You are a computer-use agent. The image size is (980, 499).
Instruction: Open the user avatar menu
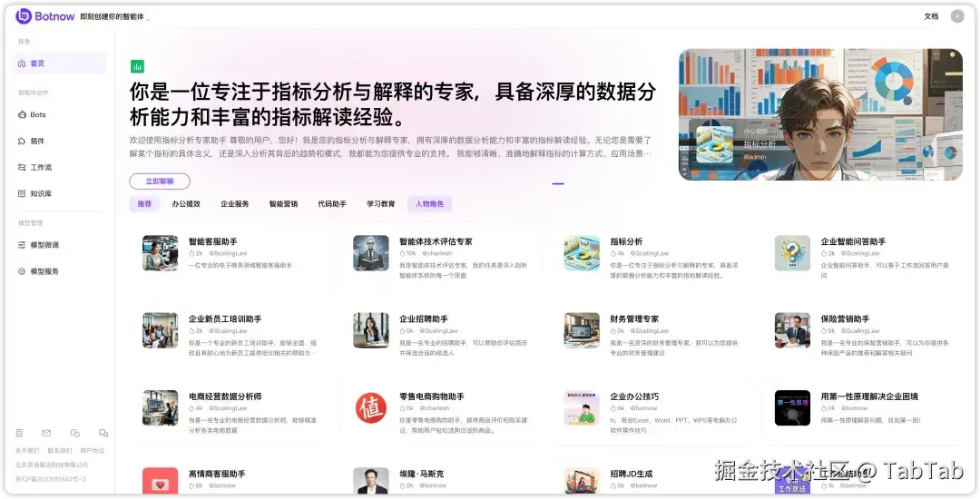click(957, 16)
